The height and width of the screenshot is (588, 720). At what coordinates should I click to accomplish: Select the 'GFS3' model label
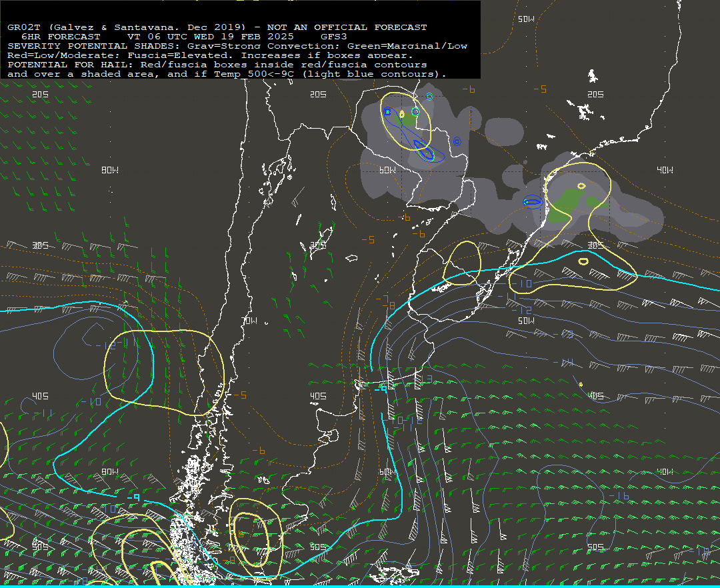[x=334, y=37]
